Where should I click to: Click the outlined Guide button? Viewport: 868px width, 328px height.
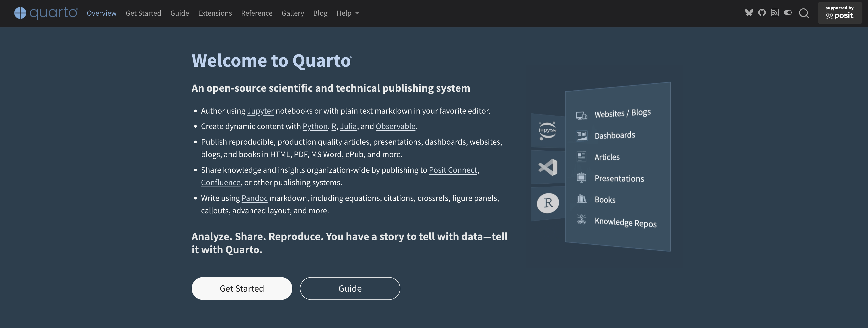(350, 289)
